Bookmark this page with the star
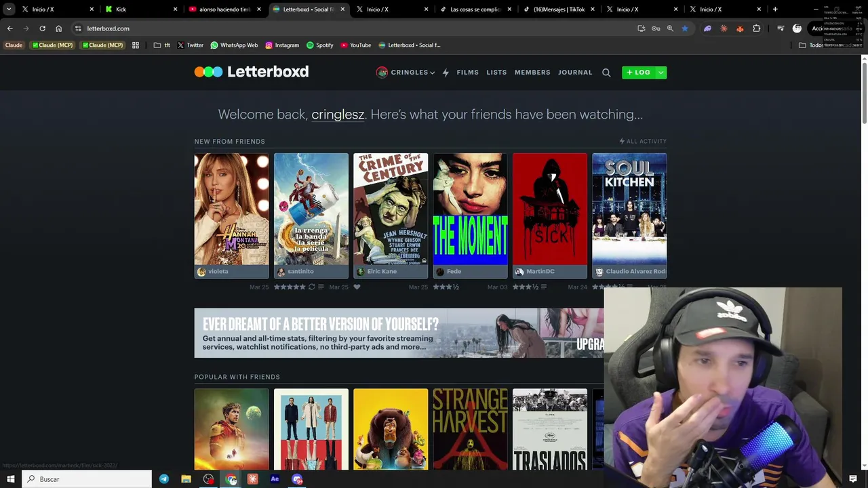Image resolution: width=868 pixels, height=488 pixels. pos(685,28)
